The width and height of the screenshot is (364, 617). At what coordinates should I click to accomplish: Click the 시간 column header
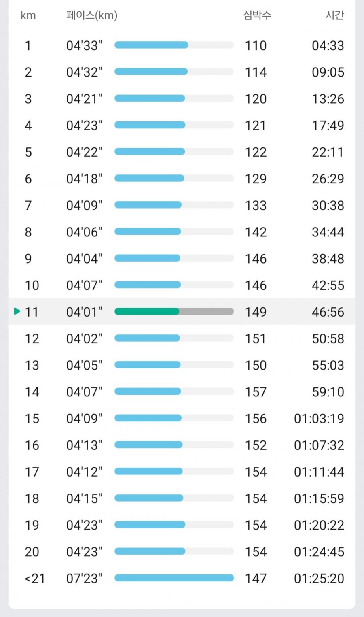point(334,15)
